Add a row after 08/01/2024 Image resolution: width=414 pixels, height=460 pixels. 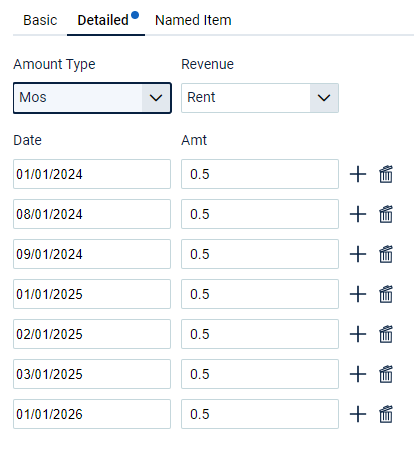(x=358, y=214)
